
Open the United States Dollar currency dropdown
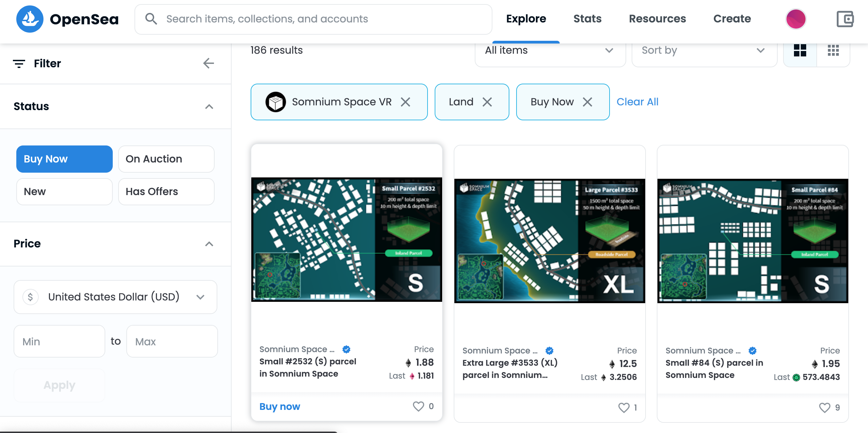(x=115, y=297)
